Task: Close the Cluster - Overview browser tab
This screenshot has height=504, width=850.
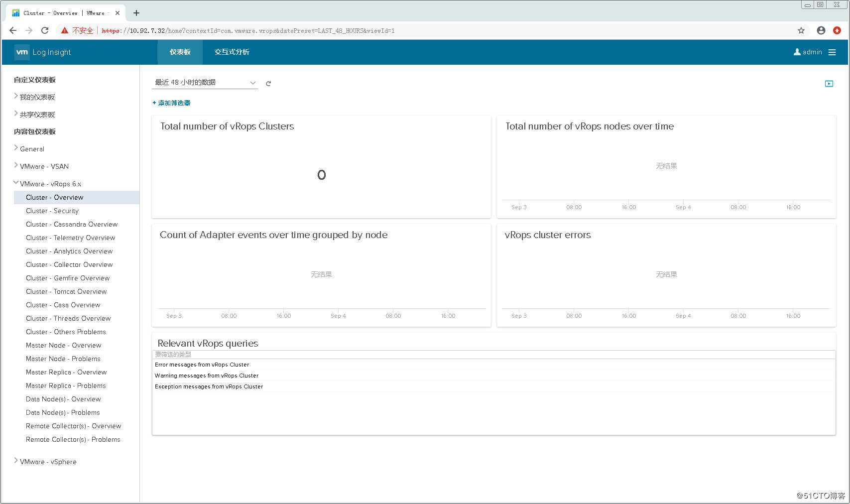Action: [118, 13]
